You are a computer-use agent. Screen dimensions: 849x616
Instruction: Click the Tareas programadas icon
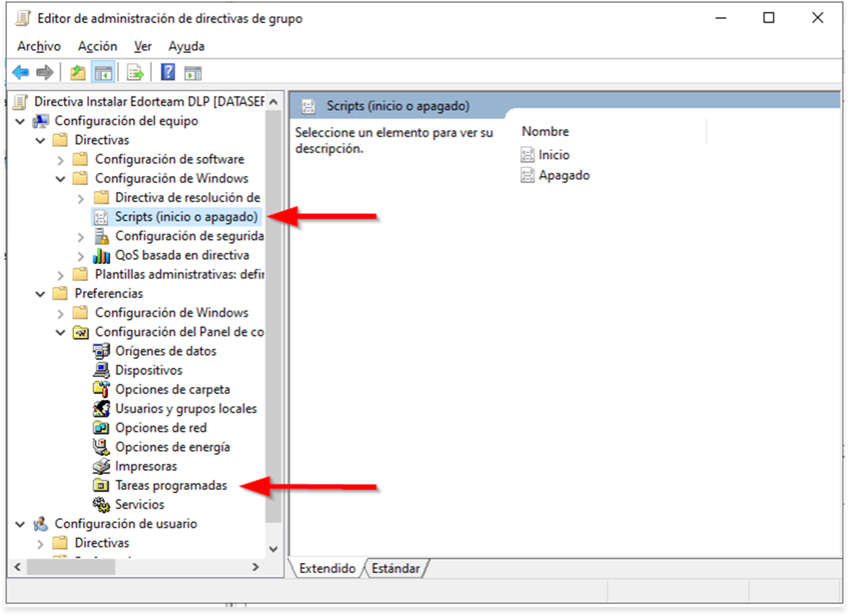tap(101, 485)
